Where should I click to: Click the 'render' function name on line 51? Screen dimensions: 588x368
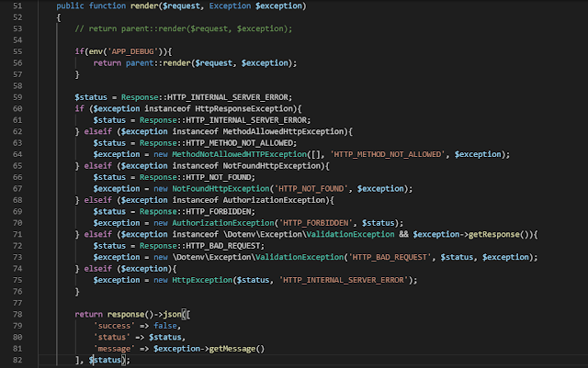click(144, 6)
